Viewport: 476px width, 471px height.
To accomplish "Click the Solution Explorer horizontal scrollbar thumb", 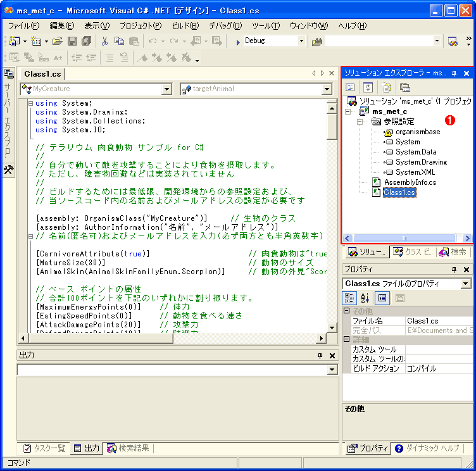I will (x=404, y=239).
